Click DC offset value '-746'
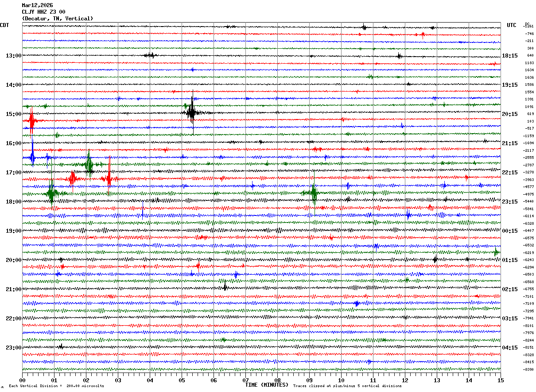The height and width of the screenshot is (392, 536). pyautogui.click(x=529, y=34)
